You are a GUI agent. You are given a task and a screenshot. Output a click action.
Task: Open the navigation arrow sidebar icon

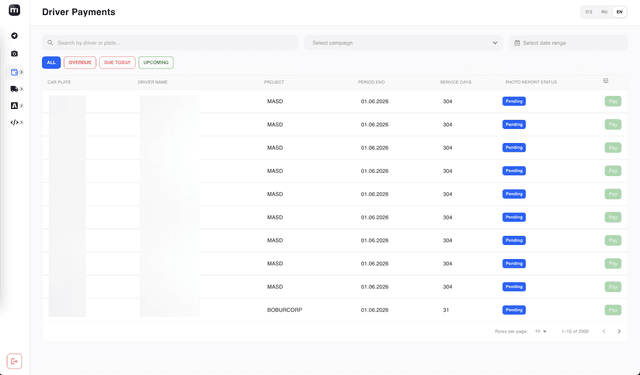(14, 36)
